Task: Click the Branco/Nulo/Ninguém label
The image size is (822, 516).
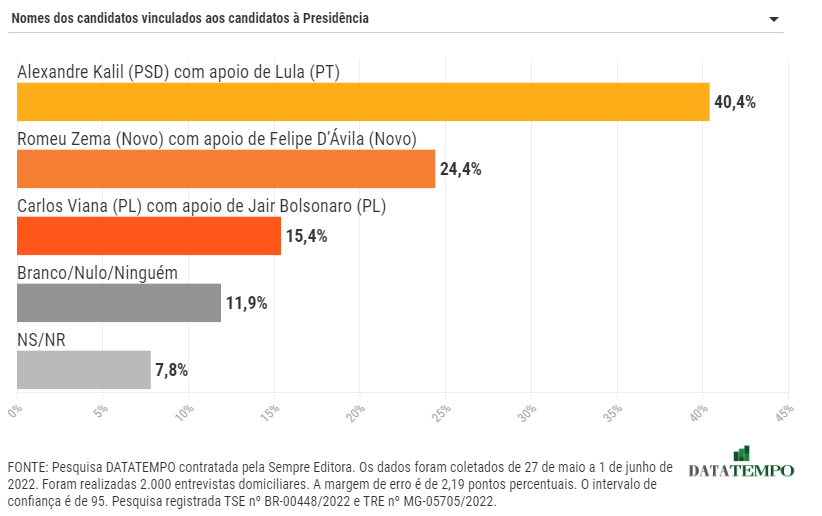Action: (x=98, y=273)
